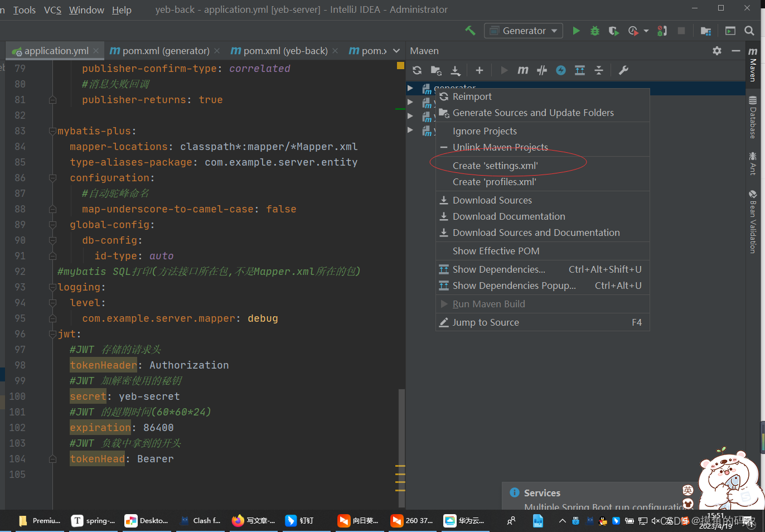Viewport: 765px width, 532px height.
Task: Open the Tools menu
Action: click(25, 10)
